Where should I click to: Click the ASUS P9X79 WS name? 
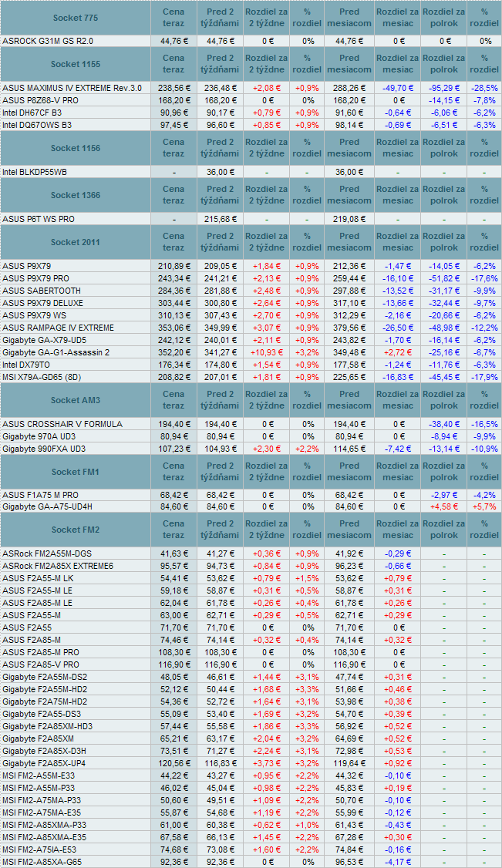[35, 315]
